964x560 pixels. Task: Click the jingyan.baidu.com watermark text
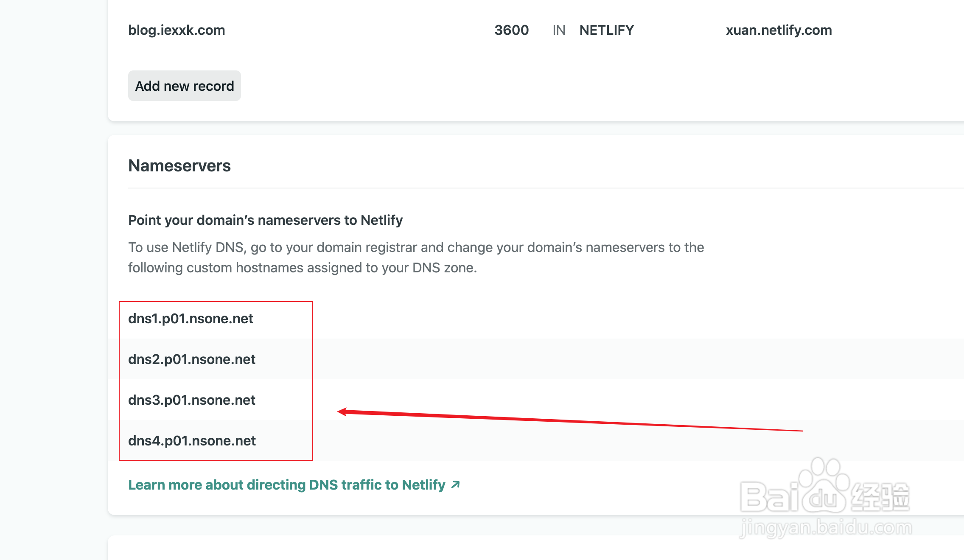pos(825,528)
